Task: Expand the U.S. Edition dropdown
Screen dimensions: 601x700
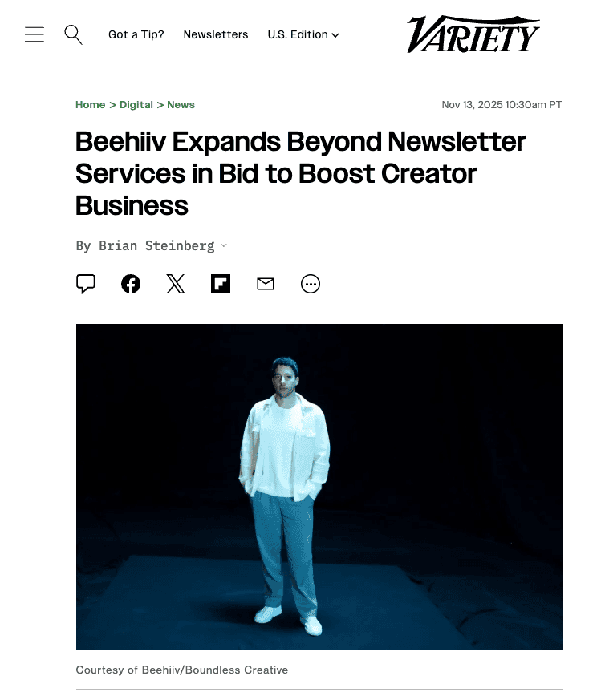Action: pyautogui.click(x=303, y=34)
